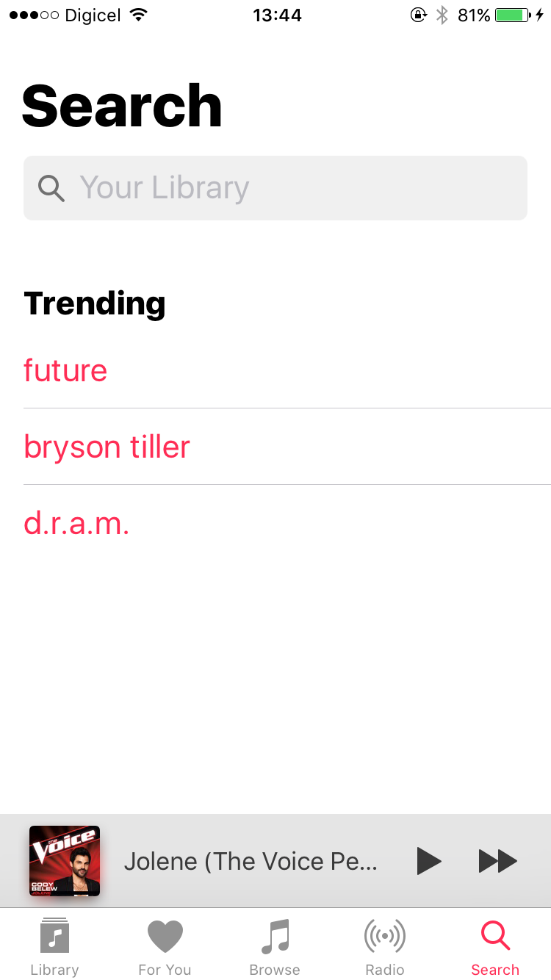Tap the Trending section heading

tap(95, 303)
